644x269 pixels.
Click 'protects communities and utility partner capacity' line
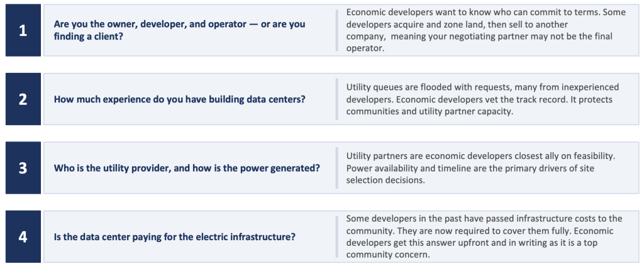430,111
